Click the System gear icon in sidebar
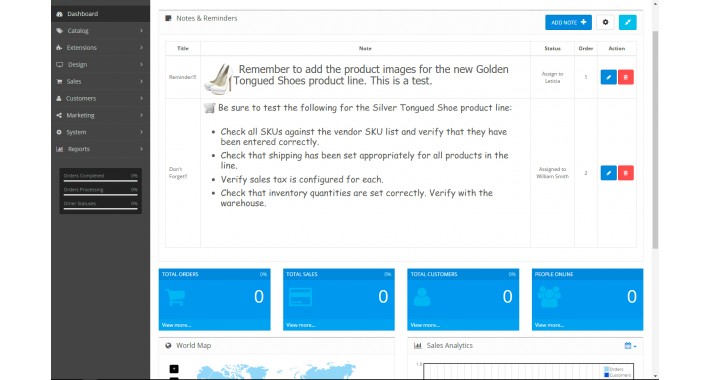This screenshot has width=710, height=380. 59,132
